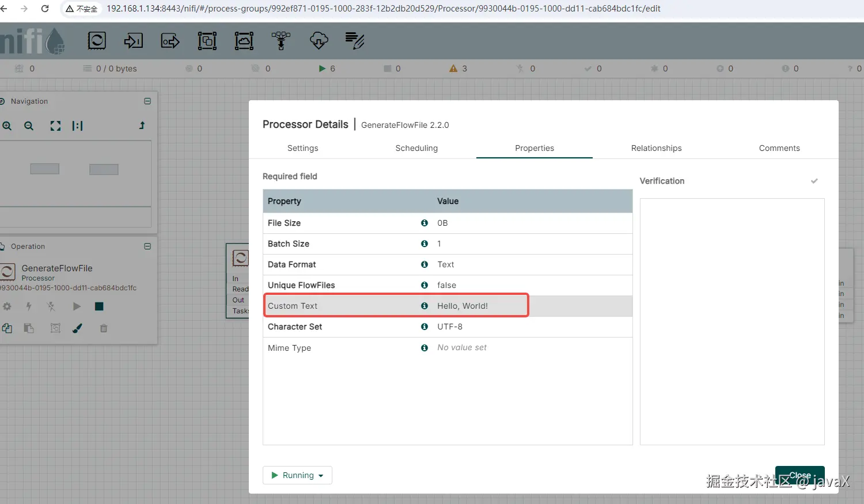Select the Import from Registry cloud icon
The height and width of the screenshot is (504, 864).
[319, 40]
